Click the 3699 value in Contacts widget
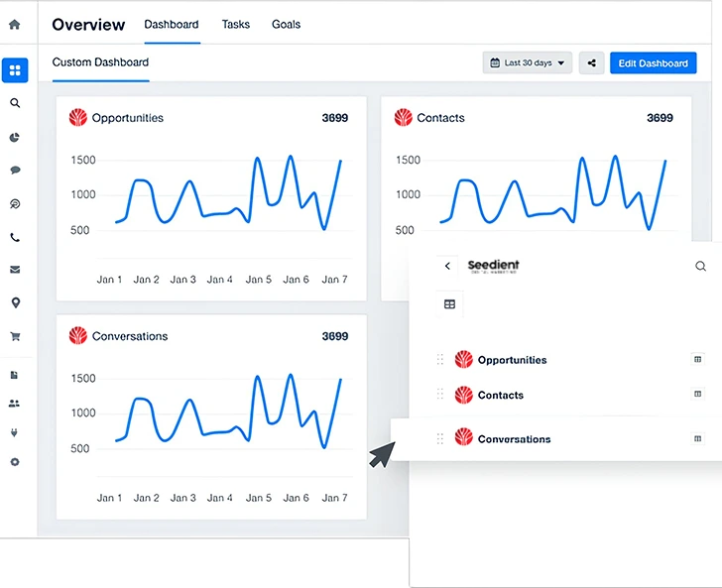 660,118
